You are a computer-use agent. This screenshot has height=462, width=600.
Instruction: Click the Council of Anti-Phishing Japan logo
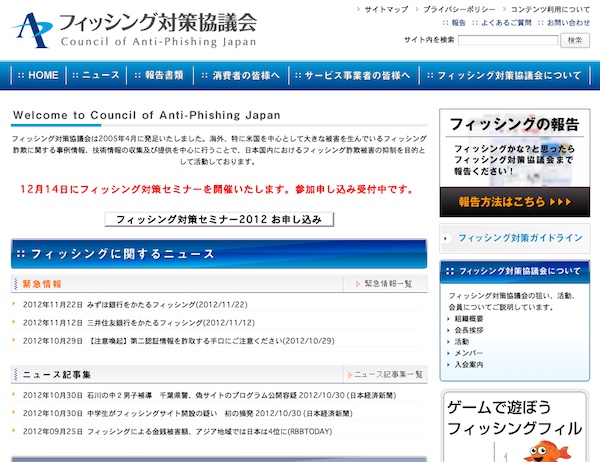(135, 29)
